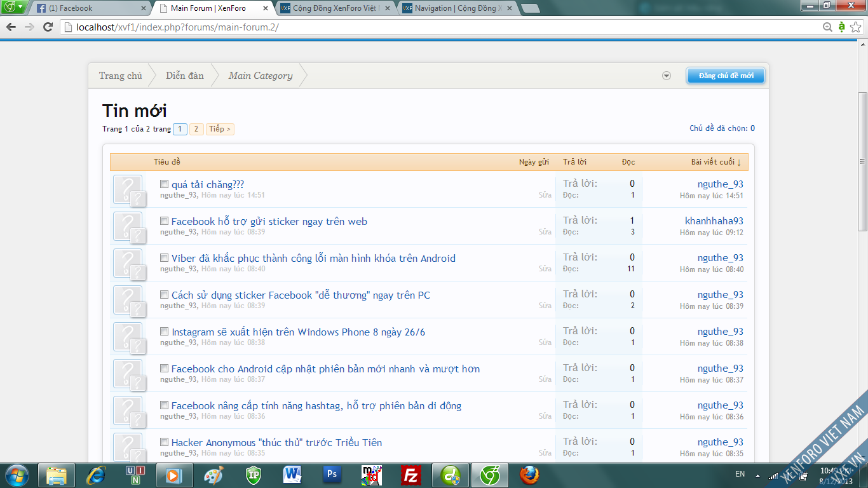Switch to the 'Main Forum | XenForo' tab

(214, 8)
